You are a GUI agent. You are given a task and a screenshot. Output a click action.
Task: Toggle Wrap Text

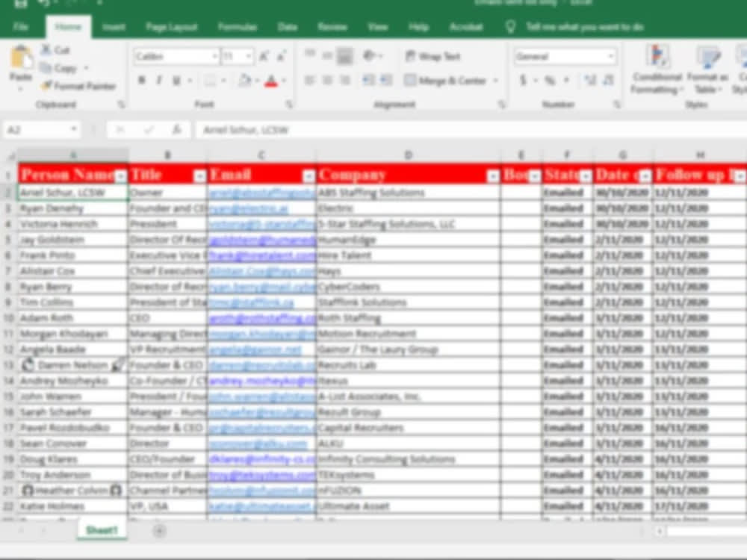(433, 56)
